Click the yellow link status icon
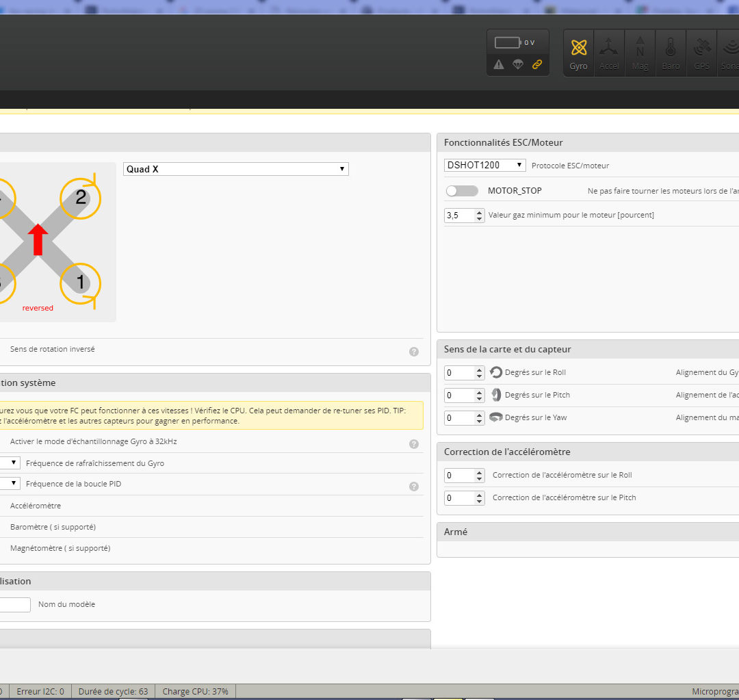The width and height of the screenshot is (739, 700). (x=537, y=64)
